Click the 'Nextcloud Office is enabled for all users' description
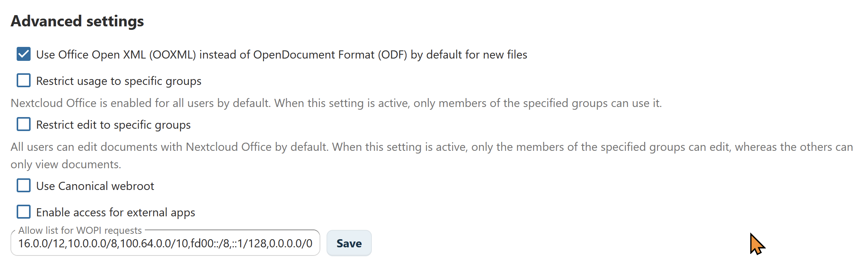Screen dimensions: 868x264 click(336, 103)
